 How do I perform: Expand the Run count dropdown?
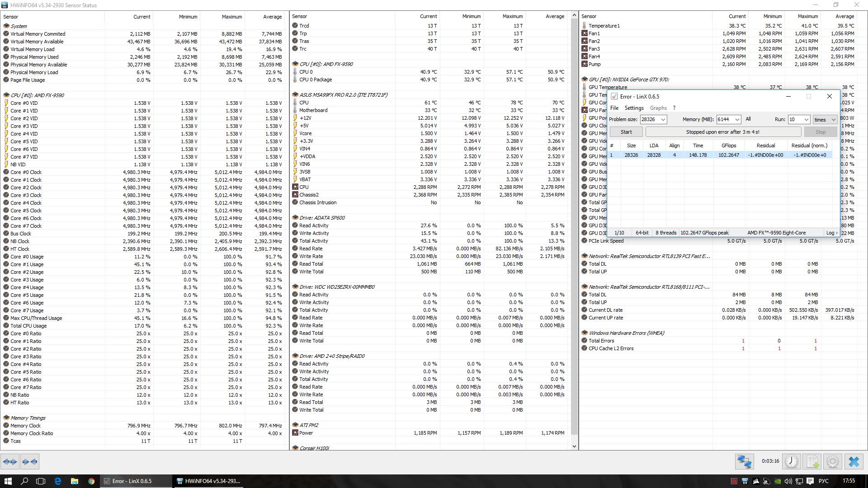pyautogui.click(x=806, y=119)
